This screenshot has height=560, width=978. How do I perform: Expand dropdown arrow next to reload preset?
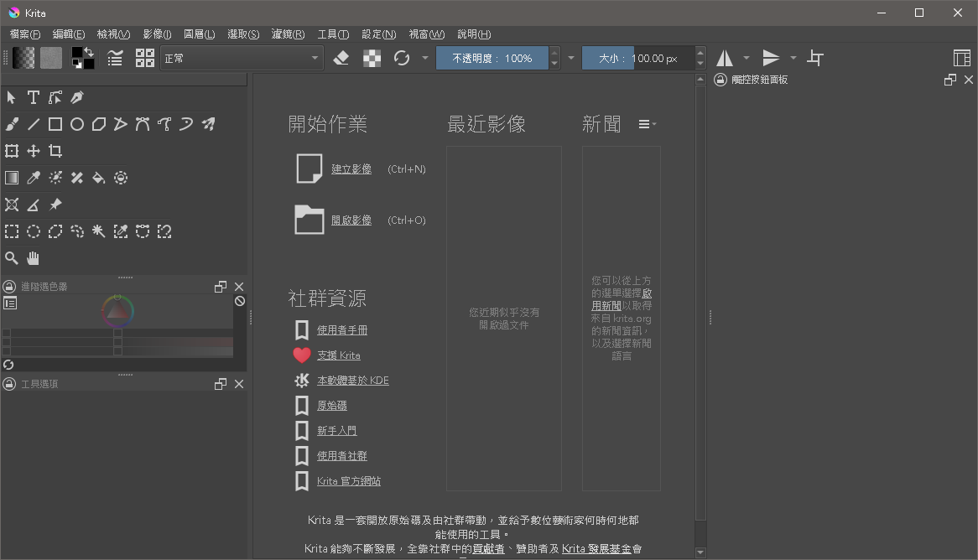(x=425, y=58)
